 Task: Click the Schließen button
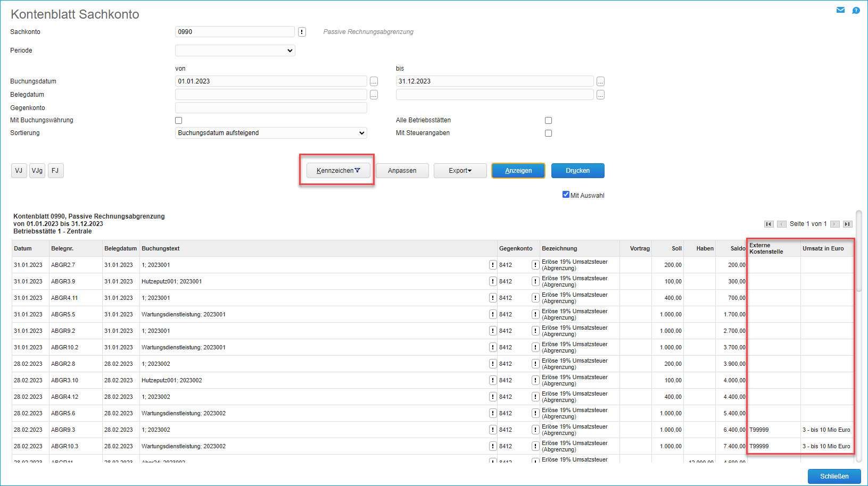(834, 476)
